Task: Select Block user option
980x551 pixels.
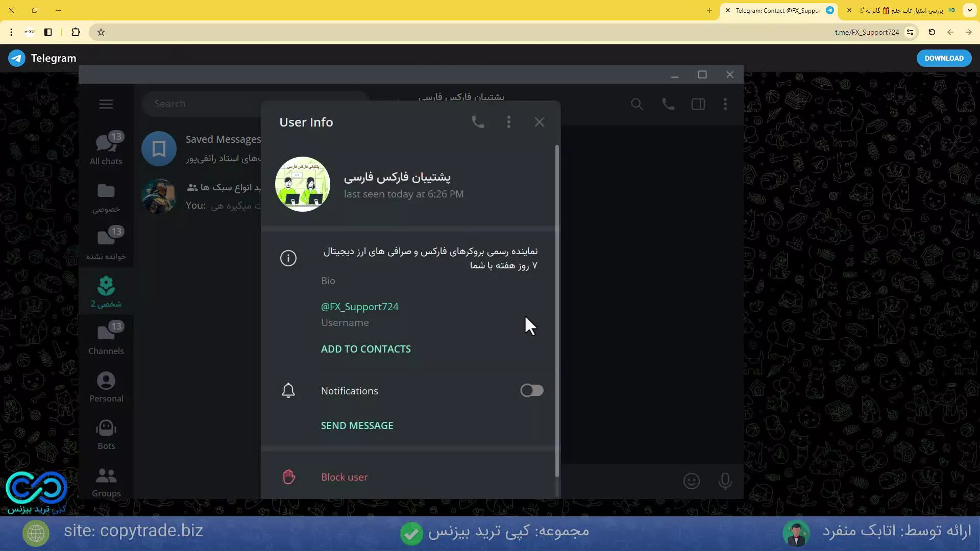Action: coord(345,477)
